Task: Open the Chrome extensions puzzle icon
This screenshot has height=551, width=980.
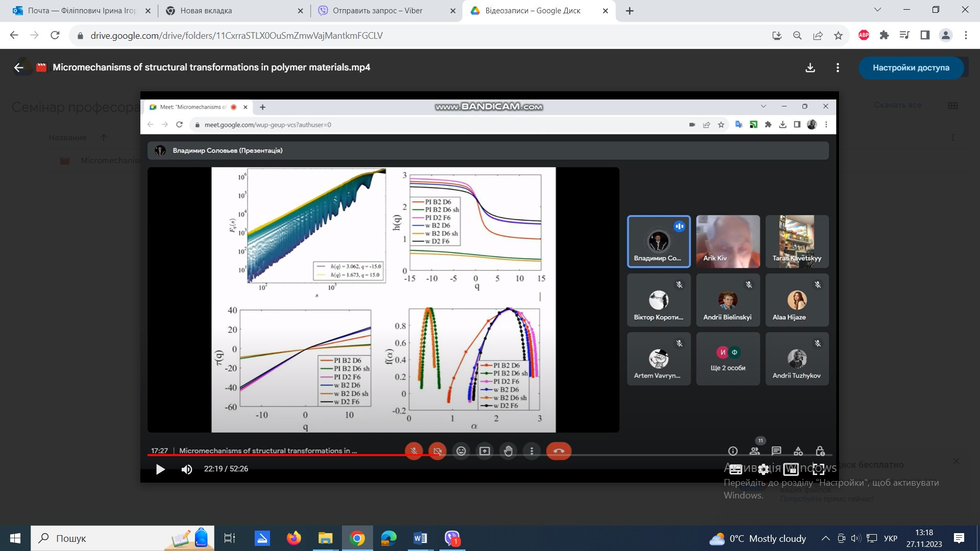Action: (x=884, y=35)
